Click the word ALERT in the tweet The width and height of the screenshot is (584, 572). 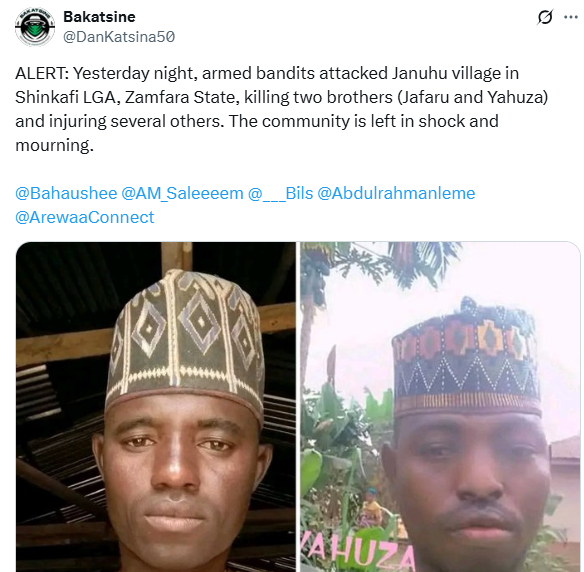click(x=40, y=73)
